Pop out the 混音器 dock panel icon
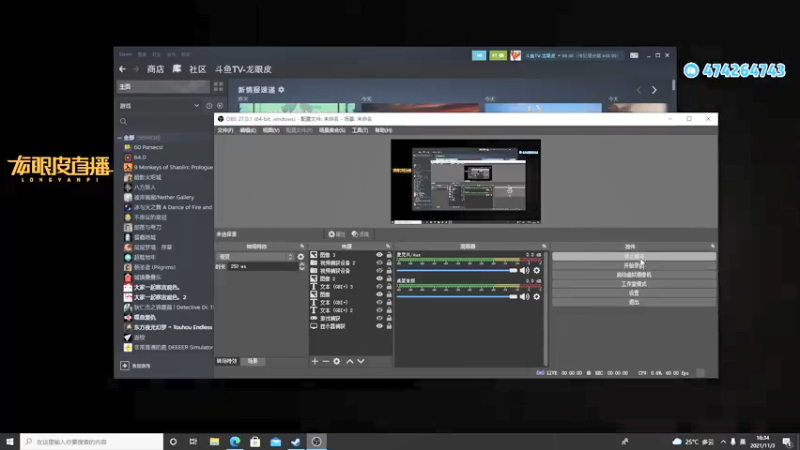The width and height of the screenshot is (800, 450). (544, 246)
